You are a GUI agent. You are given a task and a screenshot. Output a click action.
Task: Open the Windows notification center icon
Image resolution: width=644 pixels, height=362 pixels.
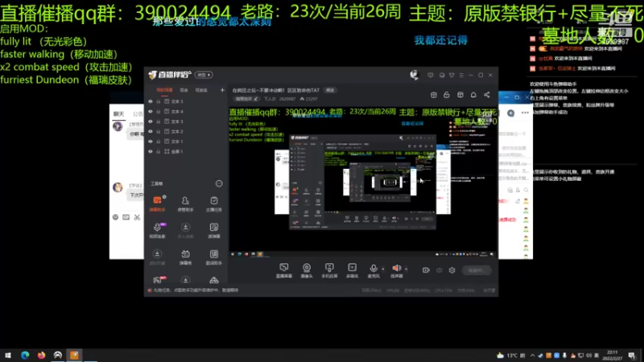[x=632, y=356]
